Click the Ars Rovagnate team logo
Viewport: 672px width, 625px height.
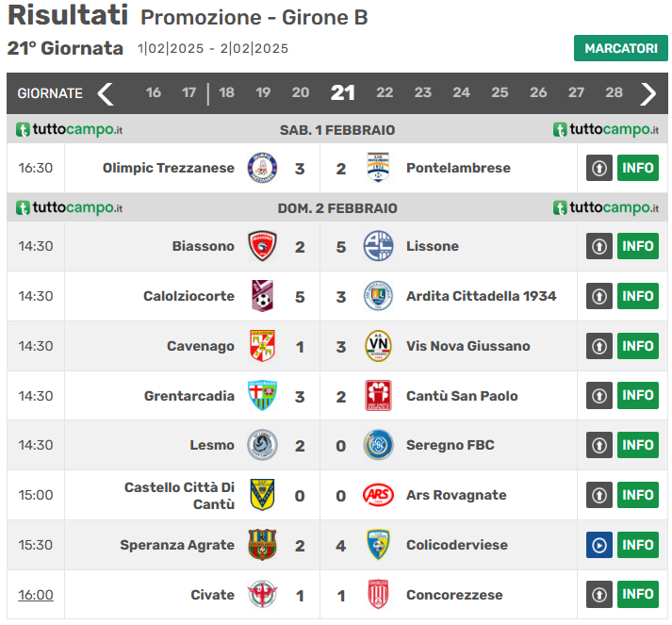[x=378, y=495]
